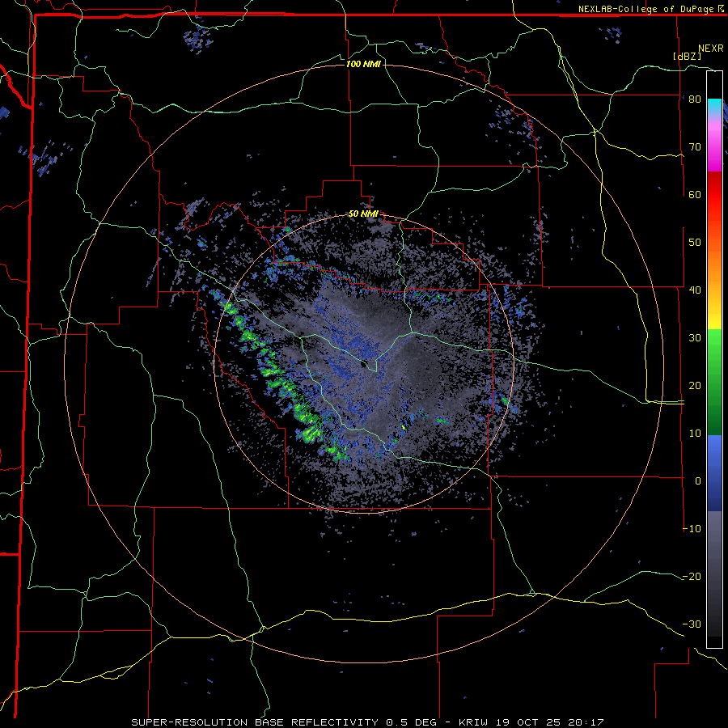Click the [dBZ] unit label
Image resolution: width=728 pixels, height=728 pixels.
point(687,56)
